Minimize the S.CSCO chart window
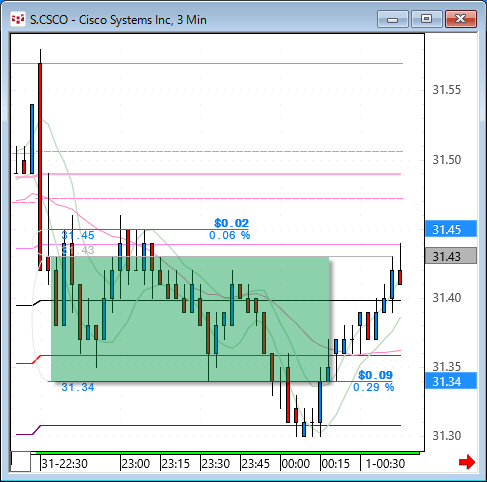This screenshot has height=482, width=487. click(392, 19)
